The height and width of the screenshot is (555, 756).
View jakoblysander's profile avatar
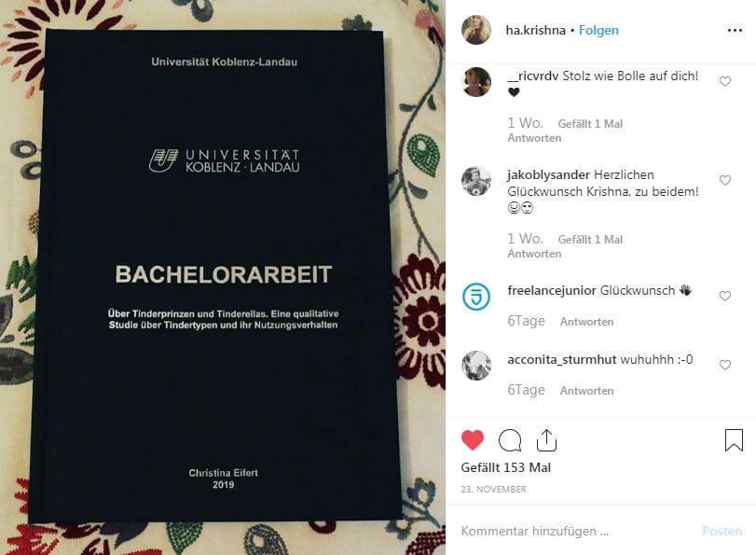[x=475, y=181]
